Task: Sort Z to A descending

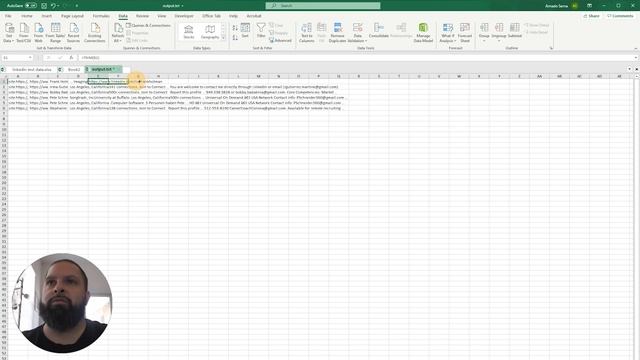Action: (x=235, y=38)
